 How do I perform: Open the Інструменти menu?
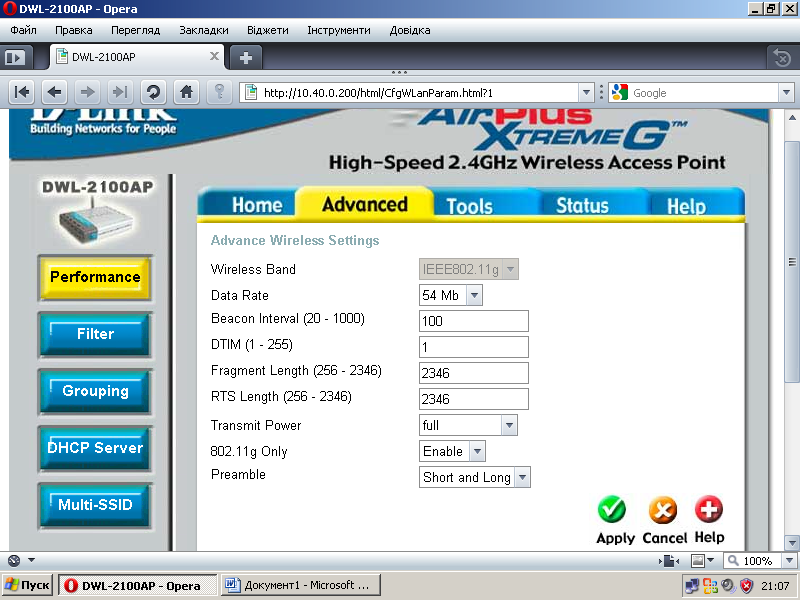(x=339, y=30)
